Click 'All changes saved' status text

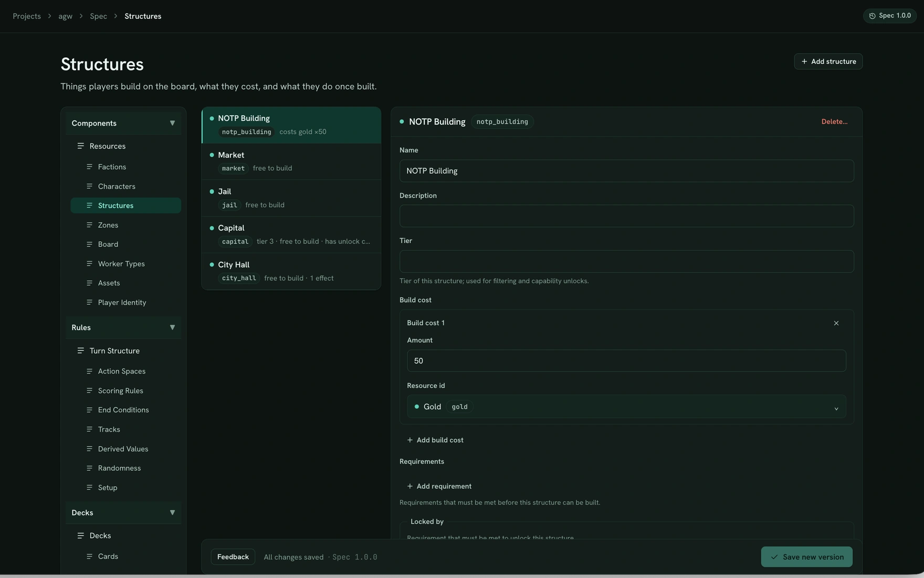point(293,557)
